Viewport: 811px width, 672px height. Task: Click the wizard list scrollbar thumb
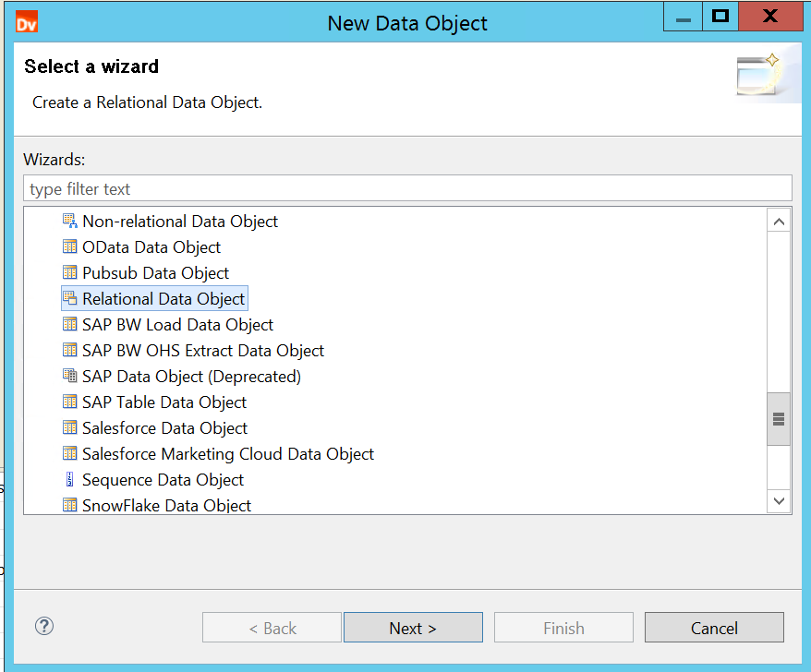click(779, 419)
